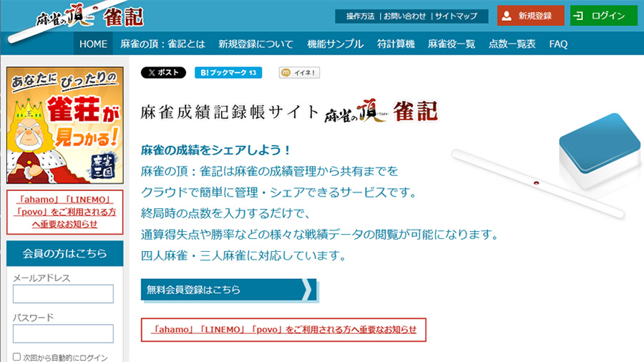644x362 pixels.
Task: Open the 操作方法 link
Action: click(360, 16)
